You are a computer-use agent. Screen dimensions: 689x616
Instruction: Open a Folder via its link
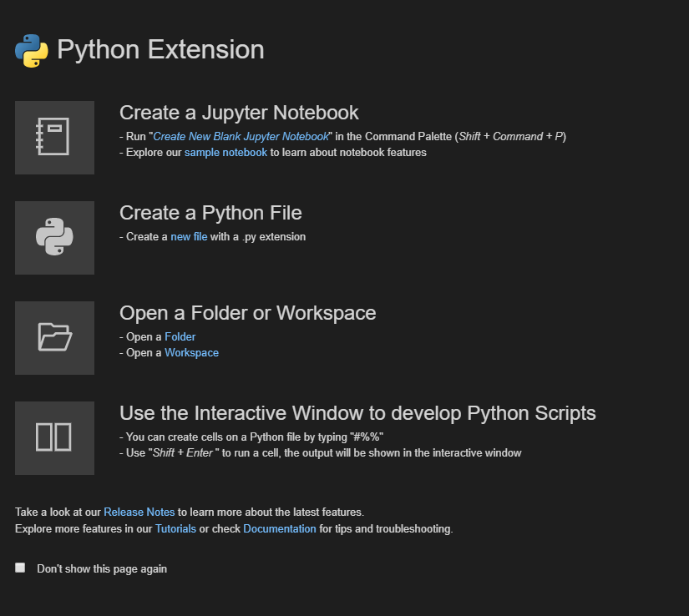180,336
